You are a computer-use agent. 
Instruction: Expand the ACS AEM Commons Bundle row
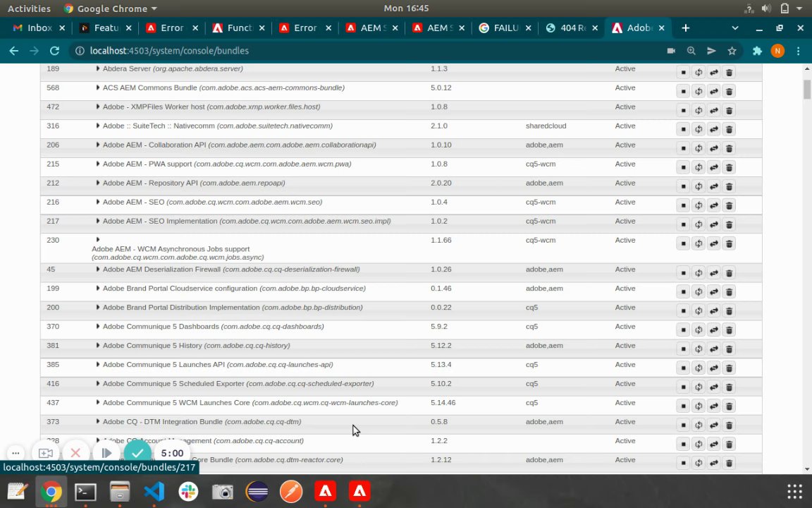97,87
